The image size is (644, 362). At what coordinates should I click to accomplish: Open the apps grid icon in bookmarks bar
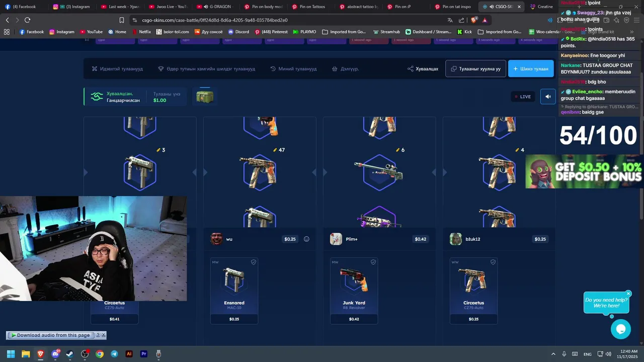7,32
